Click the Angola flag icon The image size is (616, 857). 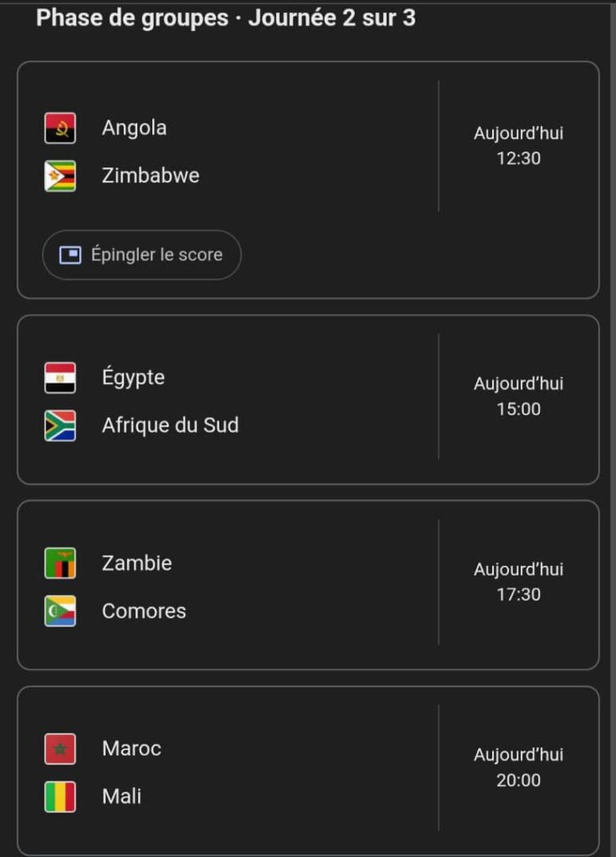click(x=60, y=128)
